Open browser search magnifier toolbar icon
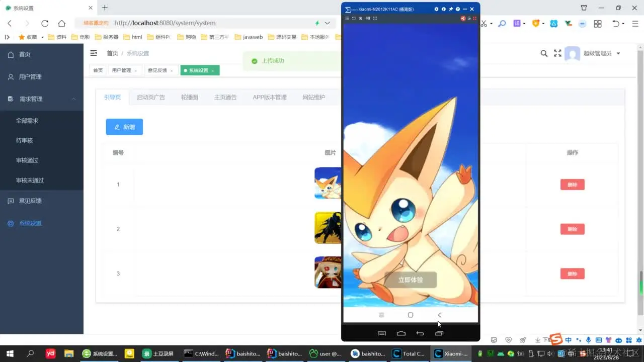This screenshot has height=362, width=644. pyautogui.click(x=502, y=23)
